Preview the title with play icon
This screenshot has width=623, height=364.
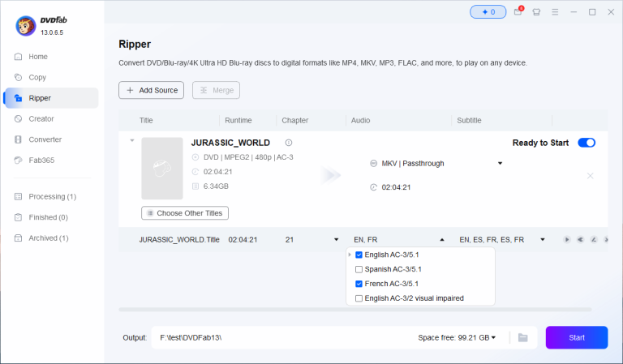point(567,239)
